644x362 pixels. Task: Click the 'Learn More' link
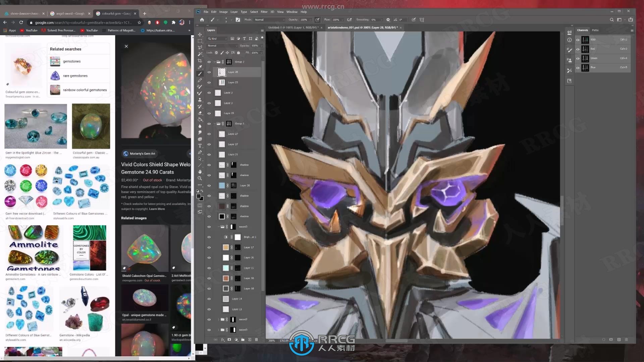point(157,209)
